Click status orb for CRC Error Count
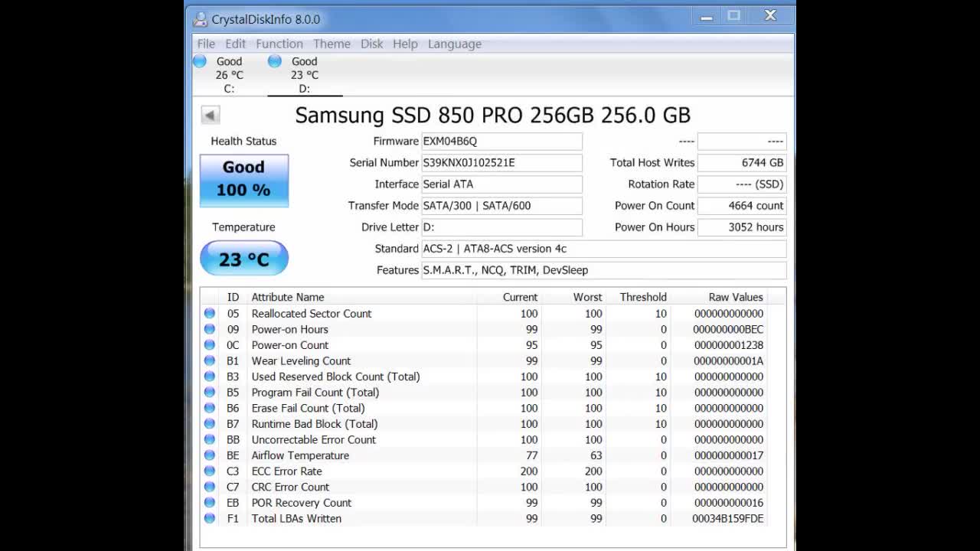980x551 pixels. tap(209, 487)
